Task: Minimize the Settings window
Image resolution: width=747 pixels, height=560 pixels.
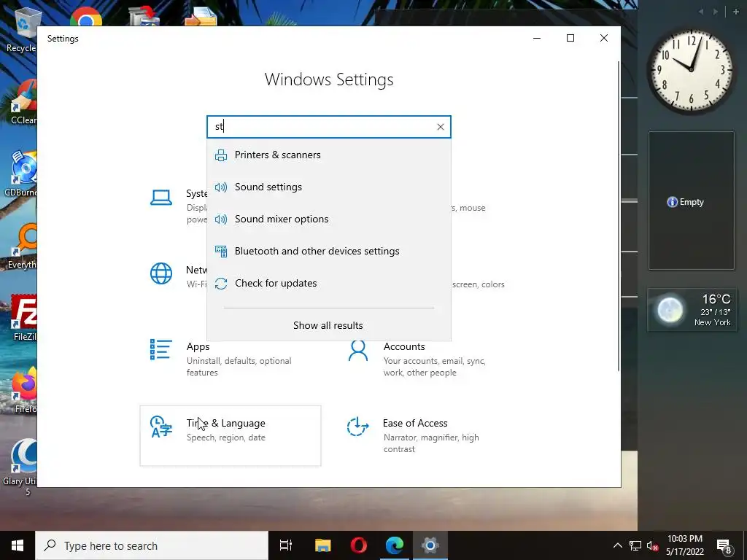Action: point(537,38)
